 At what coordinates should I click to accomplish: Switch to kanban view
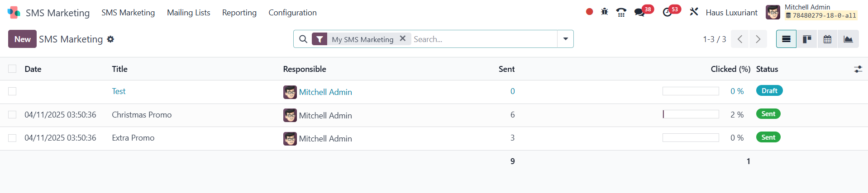point(807,39)
